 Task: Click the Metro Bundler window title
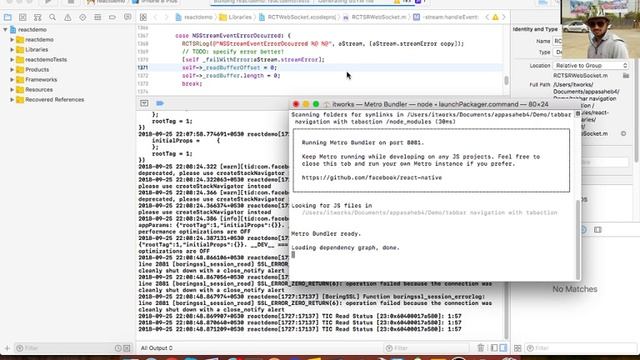(x=440, y=104)
